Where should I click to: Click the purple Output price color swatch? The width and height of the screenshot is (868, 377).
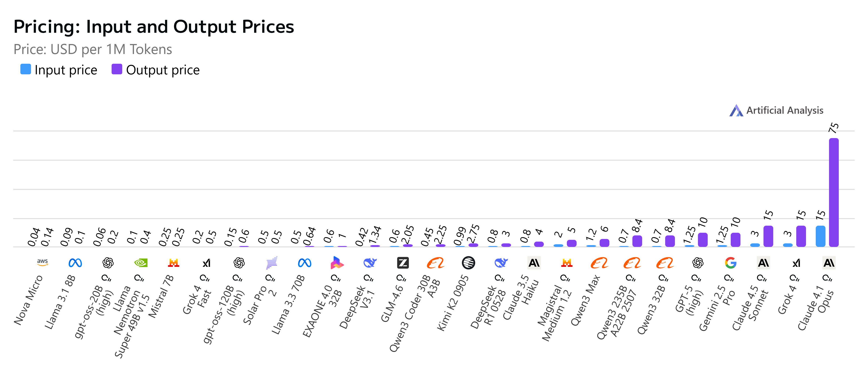(117, 69)
